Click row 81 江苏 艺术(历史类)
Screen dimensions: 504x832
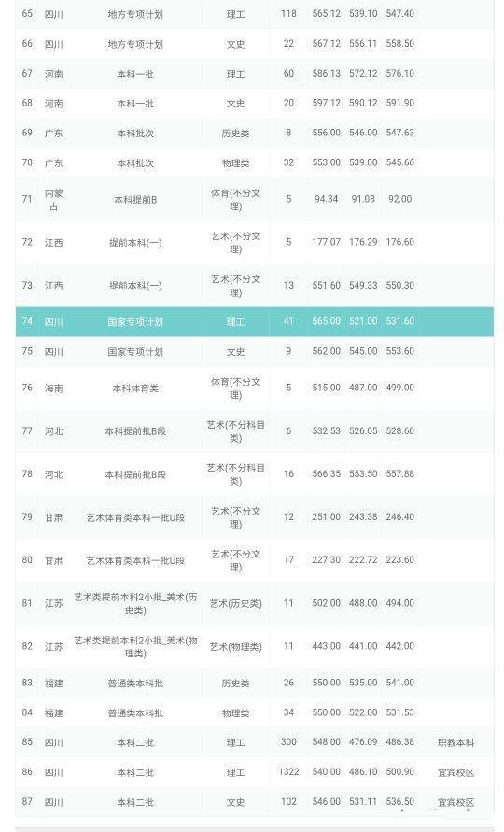[255, 603]
